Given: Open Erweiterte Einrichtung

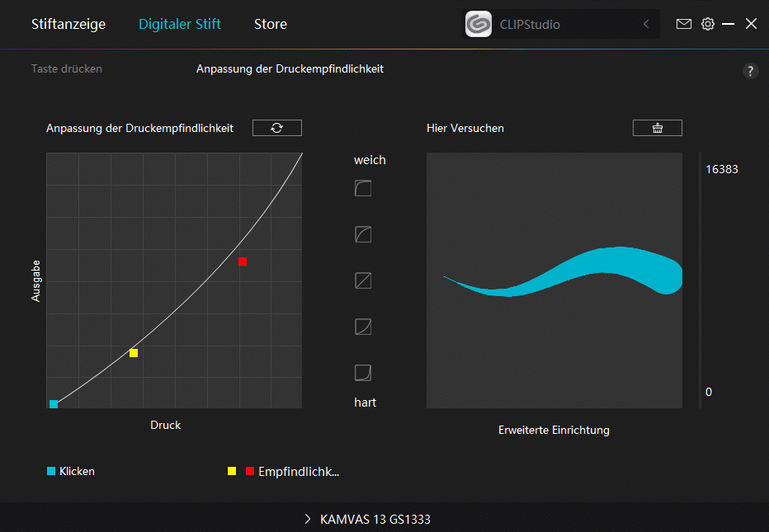Looking at the screenshot, I should click(x=554, y=430).
